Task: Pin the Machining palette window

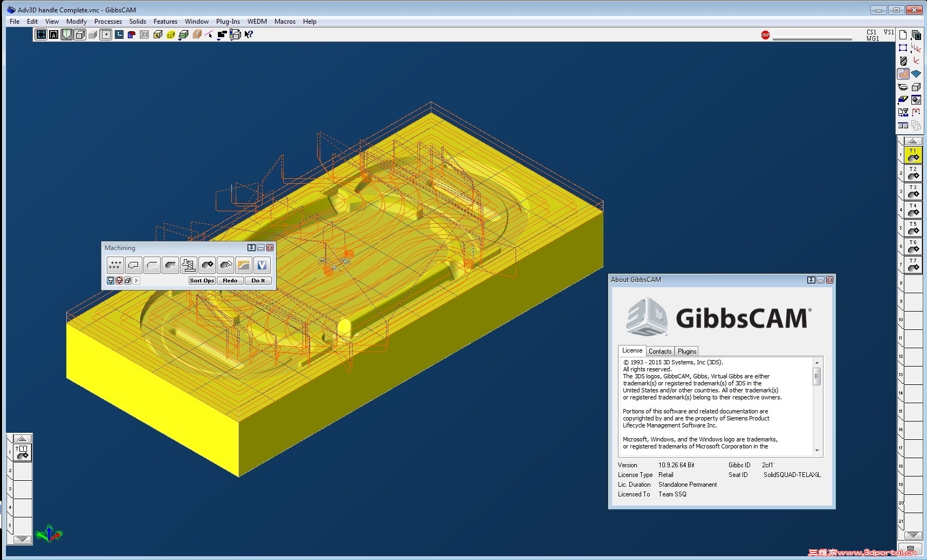Action: [251, 248]
